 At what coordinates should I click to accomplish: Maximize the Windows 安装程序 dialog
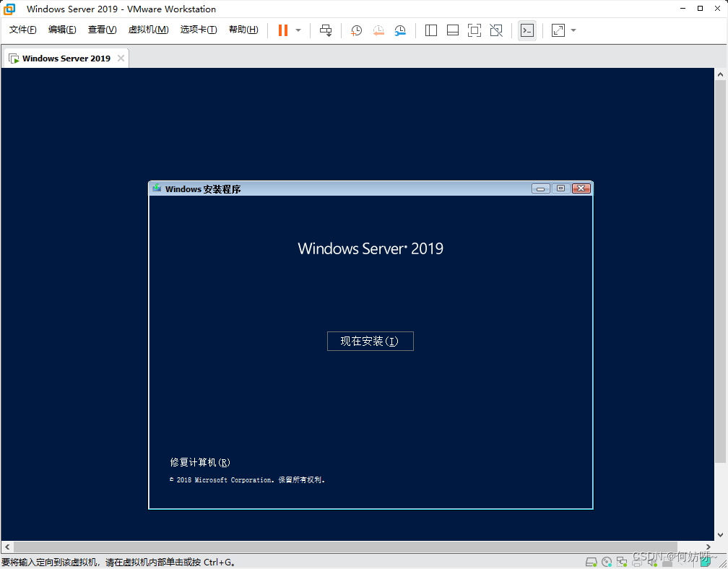pos(561,188)
